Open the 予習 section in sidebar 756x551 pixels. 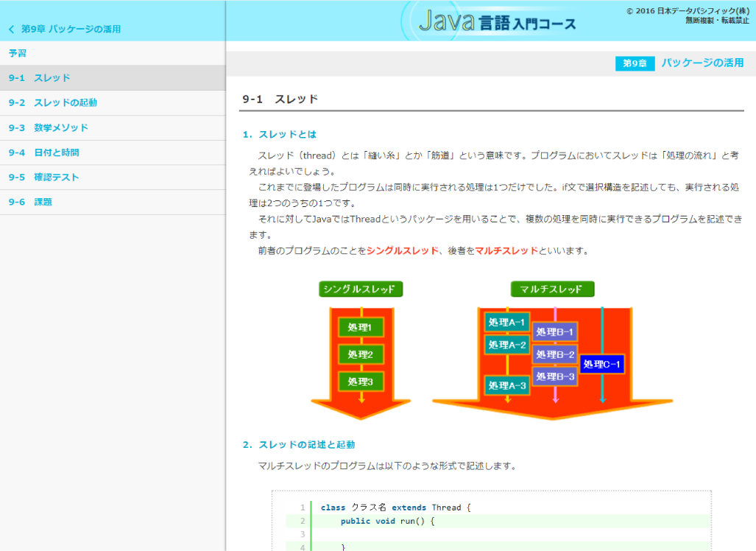click(18, 53)
